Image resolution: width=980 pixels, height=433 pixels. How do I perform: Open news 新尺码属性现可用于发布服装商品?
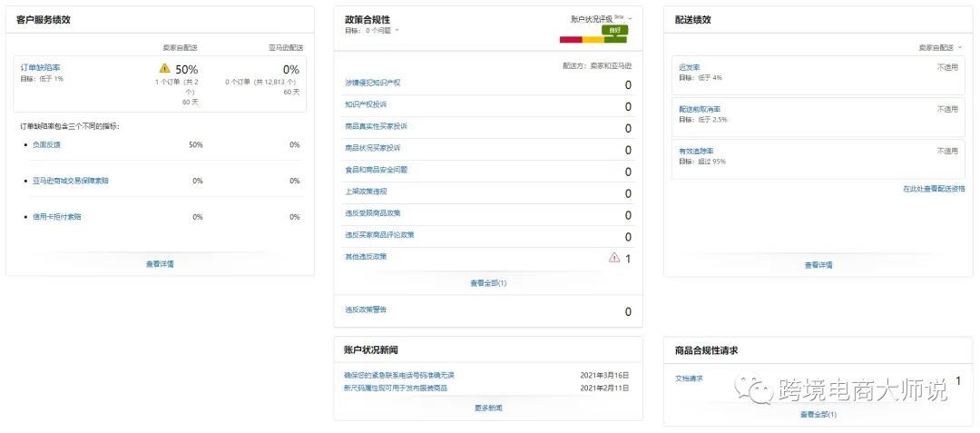click(x=396, y=388)
